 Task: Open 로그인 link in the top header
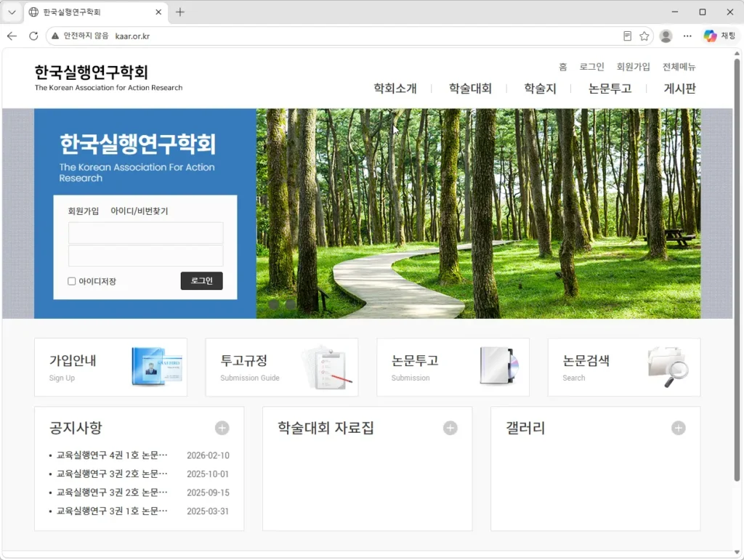[591, 67]
